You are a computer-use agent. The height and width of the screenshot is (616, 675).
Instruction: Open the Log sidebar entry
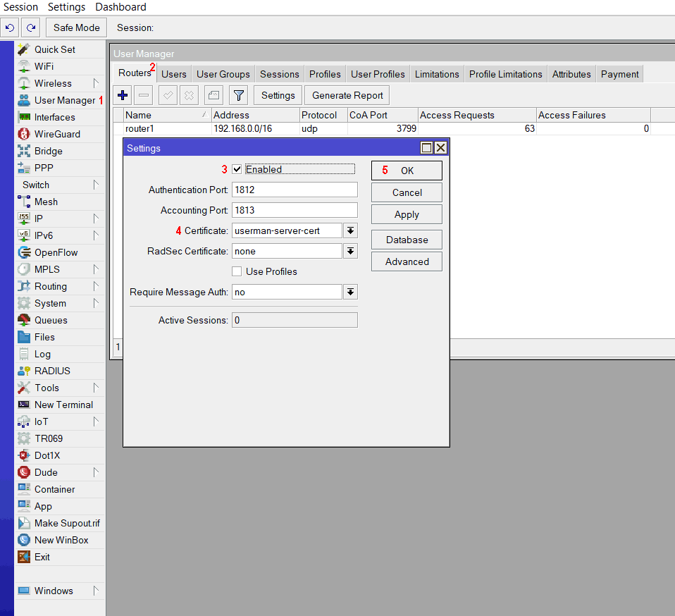[x=42, y=354]
